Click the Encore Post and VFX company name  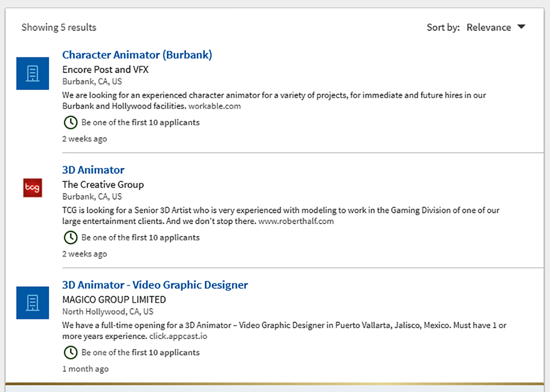tap(105, 69)
